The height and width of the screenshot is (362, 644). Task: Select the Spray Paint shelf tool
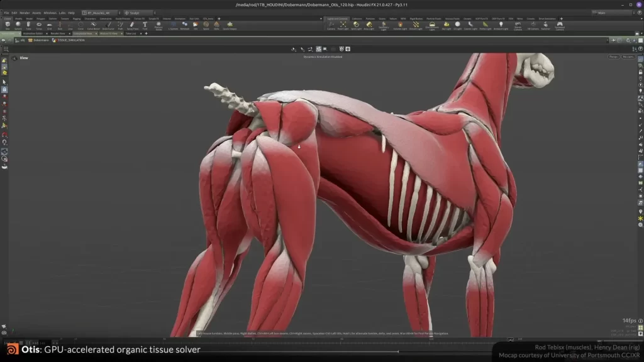[132, 25]
